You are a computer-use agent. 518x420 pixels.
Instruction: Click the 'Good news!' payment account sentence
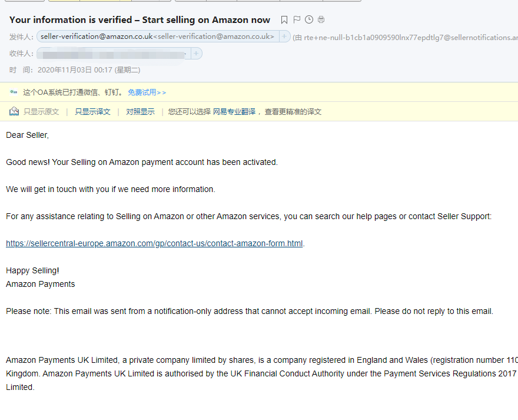142,162
